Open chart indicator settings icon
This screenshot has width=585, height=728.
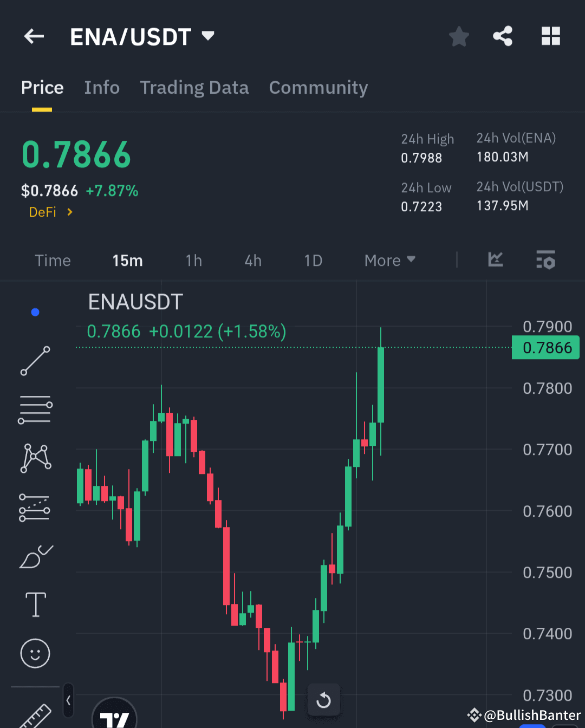click(545, 260)
